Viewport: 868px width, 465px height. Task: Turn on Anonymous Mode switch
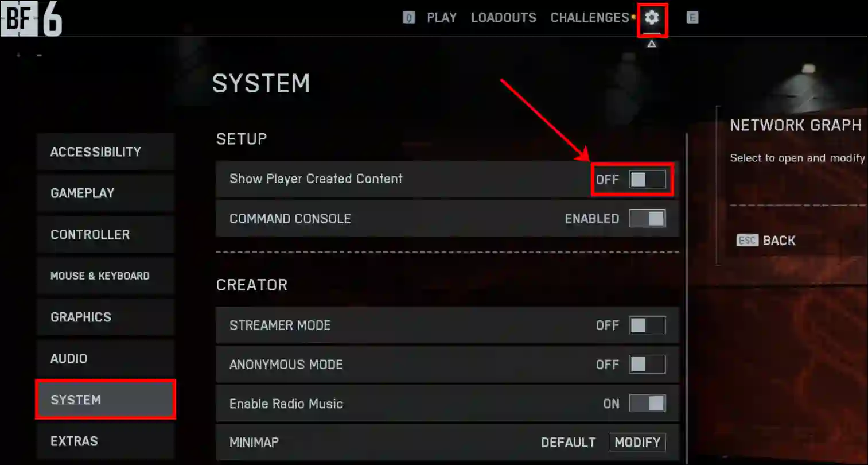coord(647,364)
